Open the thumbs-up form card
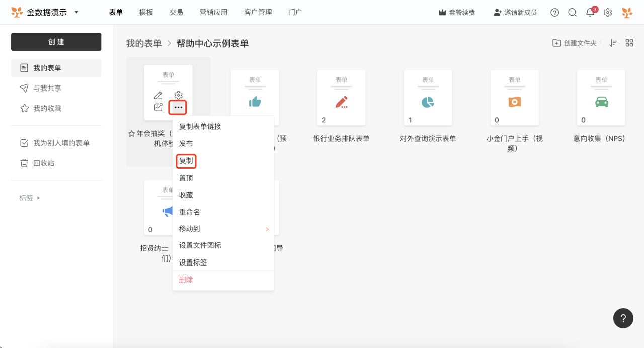Image resolution: width=644 pixels, height=348 pixels. [255, 98]
